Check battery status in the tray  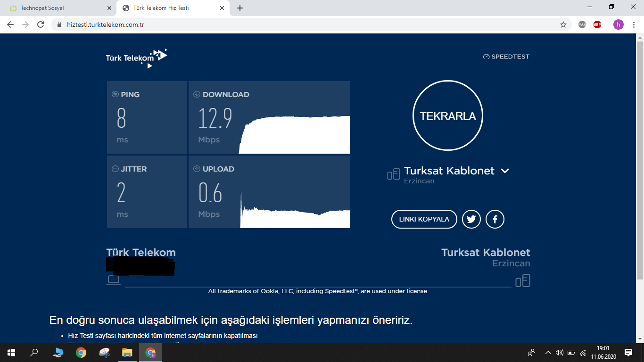click(571, 352)
